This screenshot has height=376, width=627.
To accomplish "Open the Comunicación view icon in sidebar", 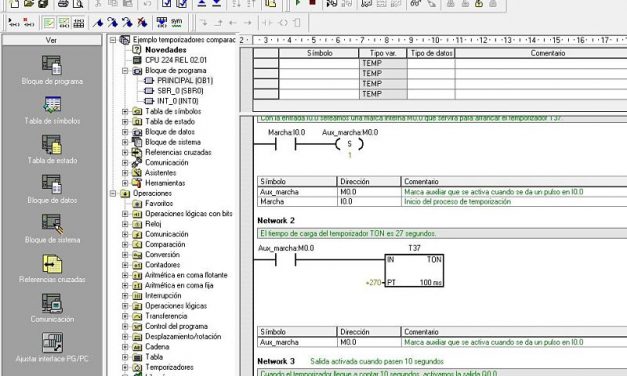I will [x=52, y=303].
